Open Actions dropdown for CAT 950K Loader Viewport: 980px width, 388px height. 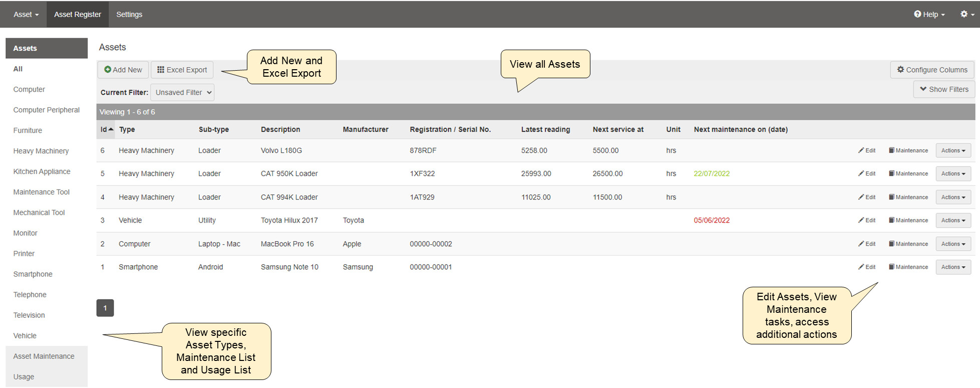(x=953, y=174)
